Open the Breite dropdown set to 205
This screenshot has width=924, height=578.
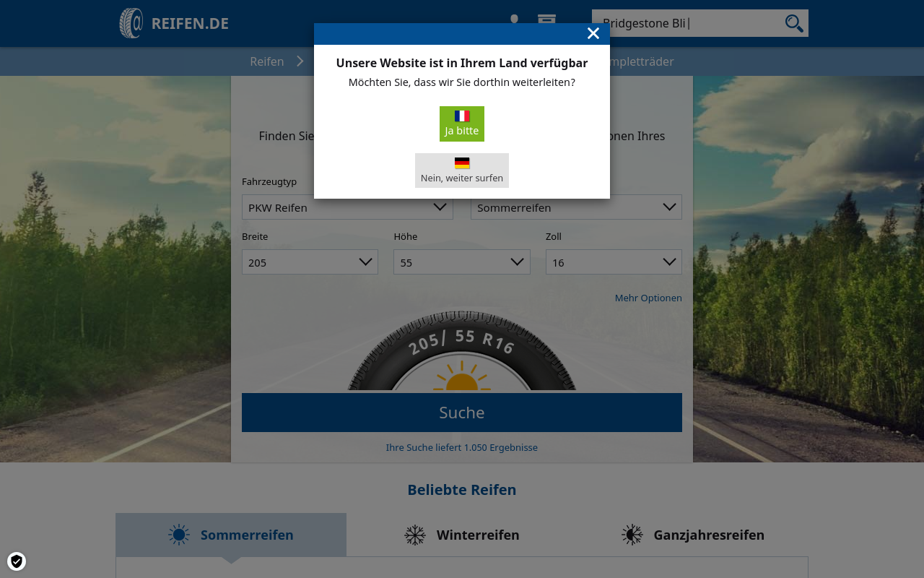[310, 262]
